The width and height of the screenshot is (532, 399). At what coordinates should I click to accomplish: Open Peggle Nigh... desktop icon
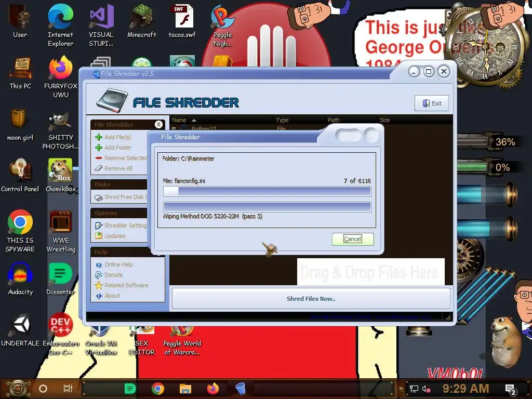pos(222,24)
